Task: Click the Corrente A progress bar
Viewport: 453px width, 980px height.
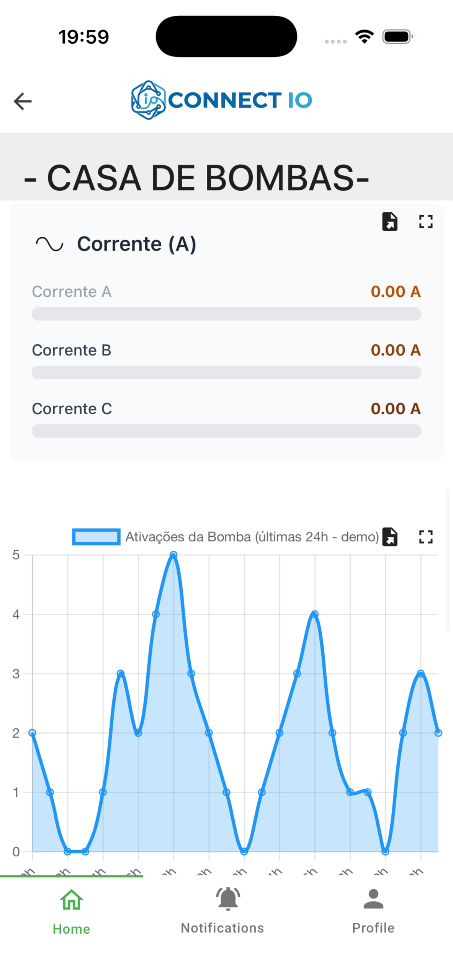Action: [226, 314]
